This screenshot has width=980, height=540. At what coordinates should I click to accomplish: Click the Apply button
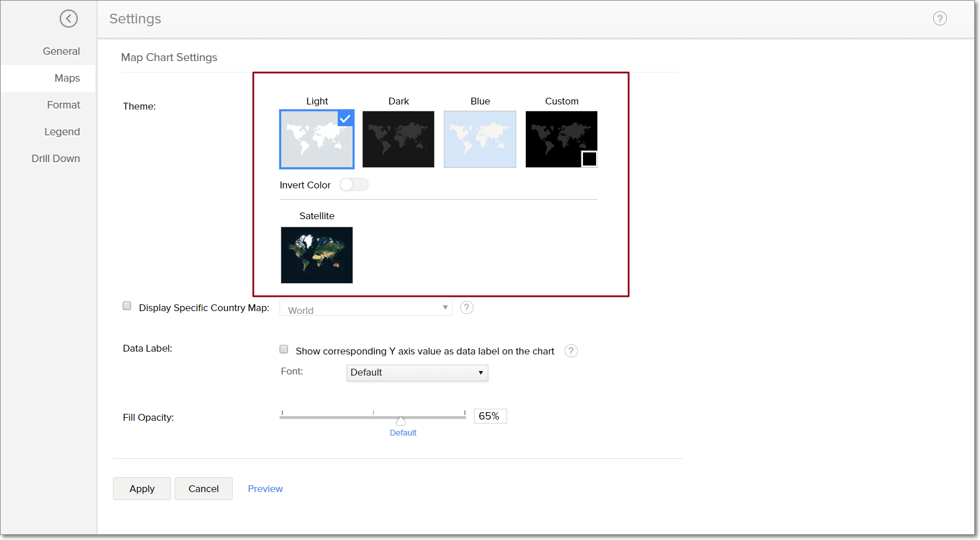142,489
